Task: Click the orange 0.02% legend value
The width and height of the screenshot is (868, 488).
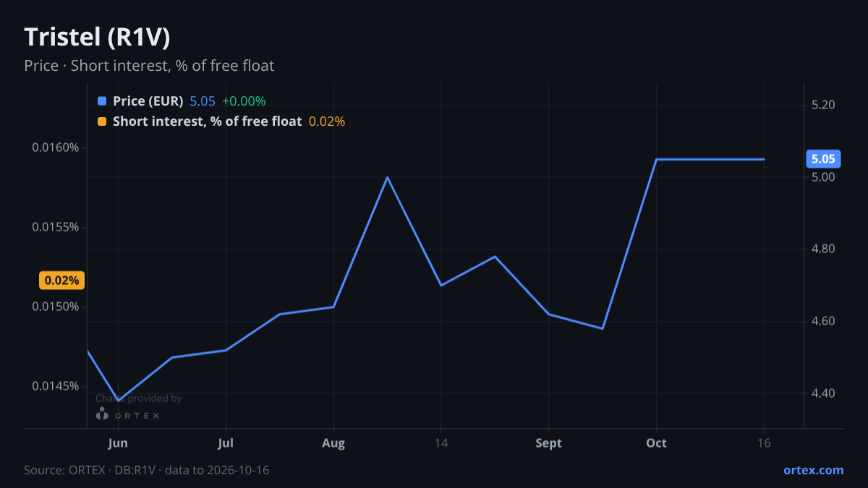Action: click(327, 121)
